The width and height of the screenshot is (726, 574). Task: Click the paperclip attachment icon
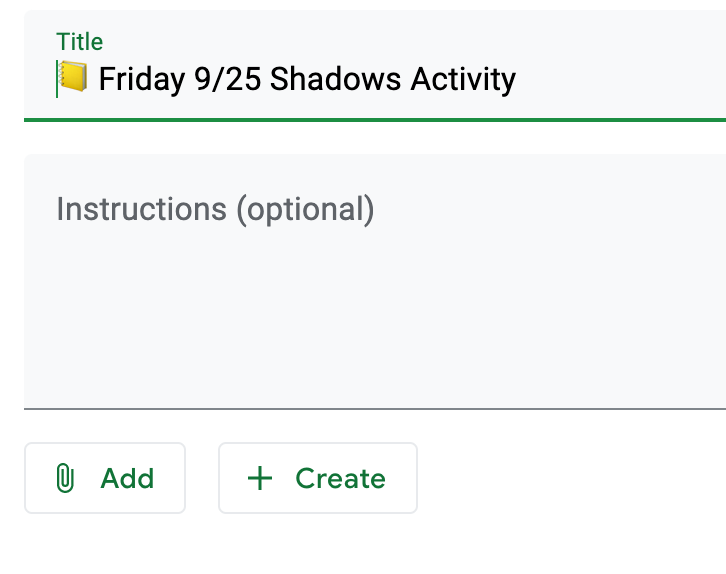point(65,478)
